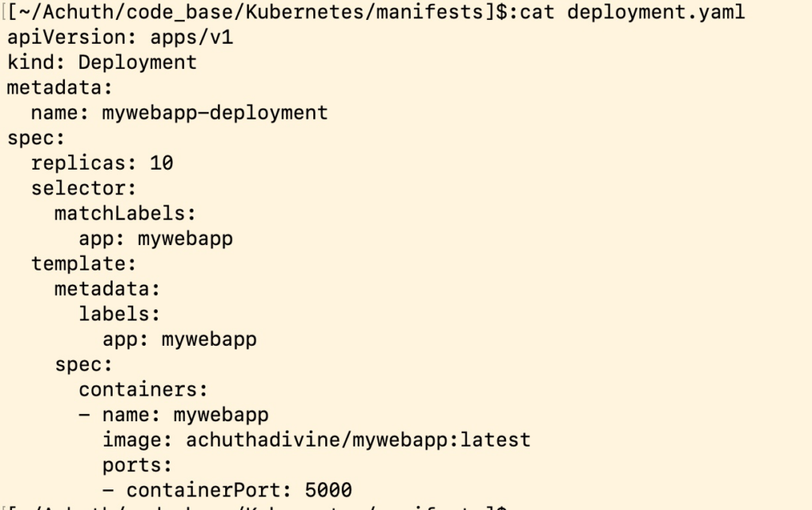This screenshot has height=510, width=812.
Task: Click the replicas value 10
Action: [162, 163]
